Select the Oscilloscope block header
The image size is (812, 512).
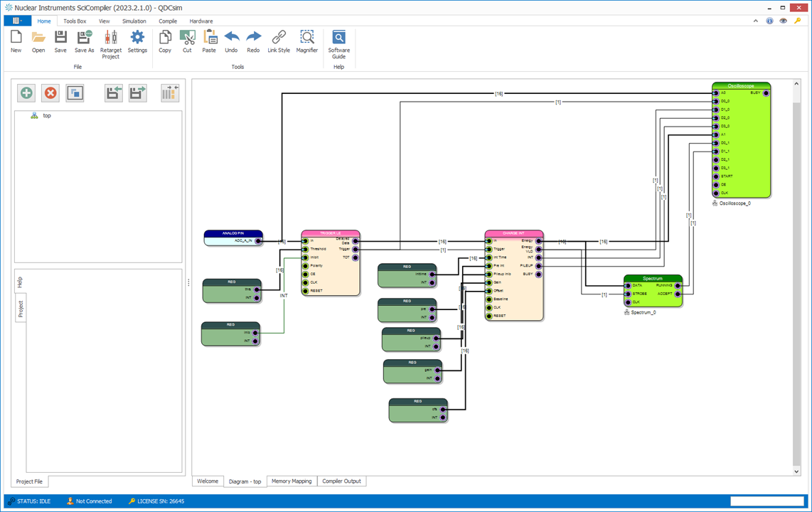pos(741,85)
